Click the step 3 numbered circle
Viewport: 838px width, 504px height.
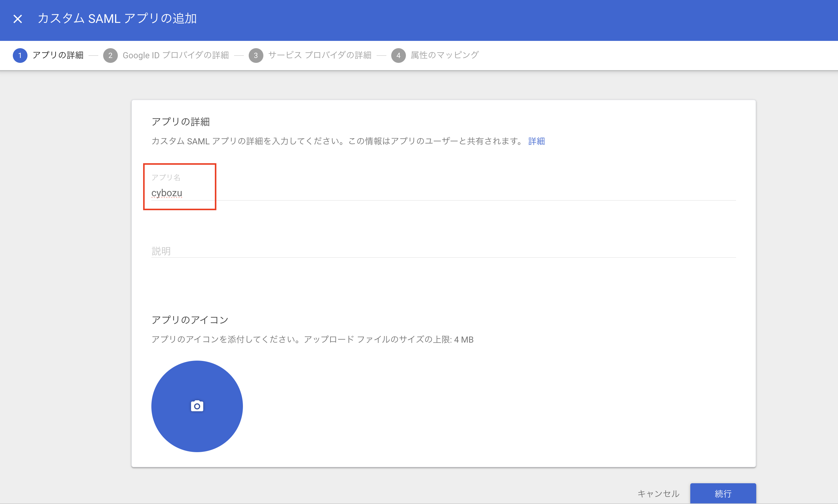tap(256, 55)
